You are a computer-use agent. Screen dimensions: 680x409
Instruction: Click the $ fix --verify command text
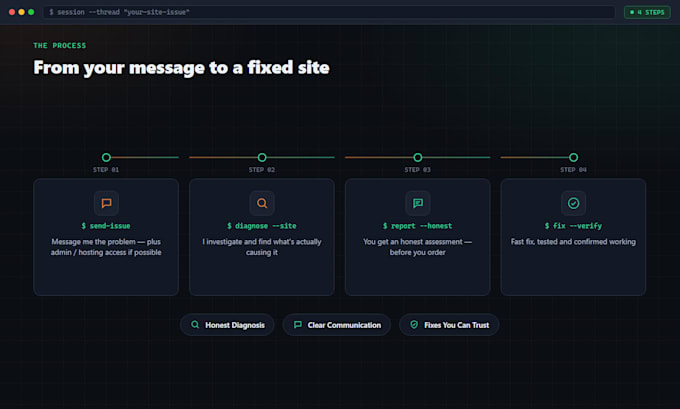[x=573, y=226]
